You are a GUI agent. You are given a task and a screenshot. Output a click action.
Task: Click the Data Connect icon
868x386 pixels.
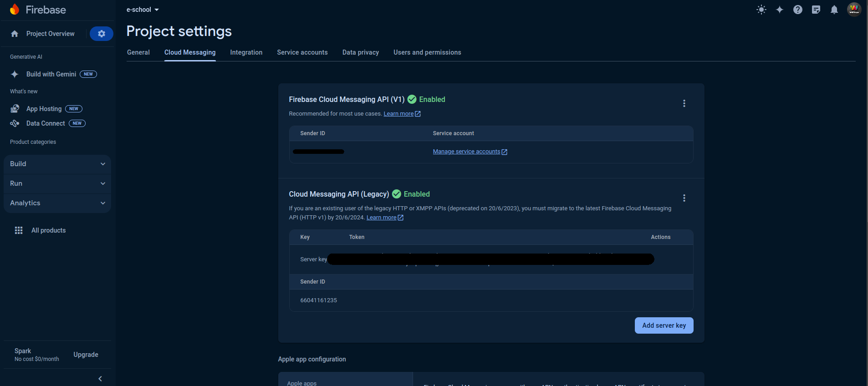[x=15, y=123]
